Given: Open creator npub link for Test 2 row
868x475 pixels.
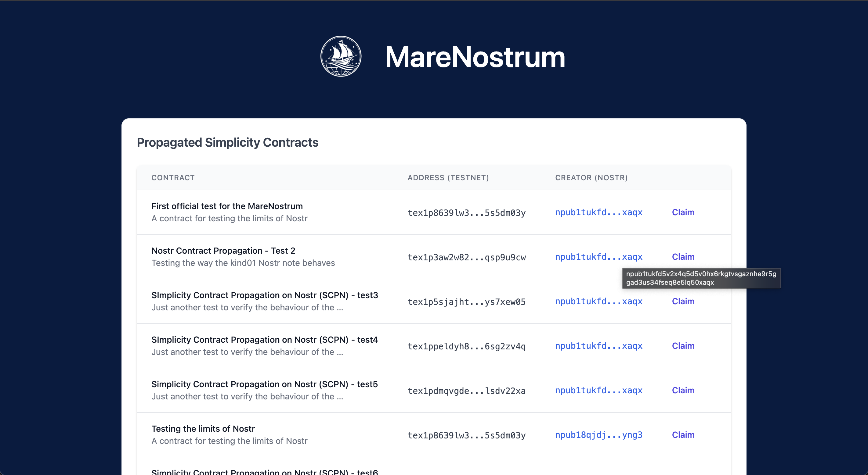Looking at the screenshot, I should tap(599, 257).
